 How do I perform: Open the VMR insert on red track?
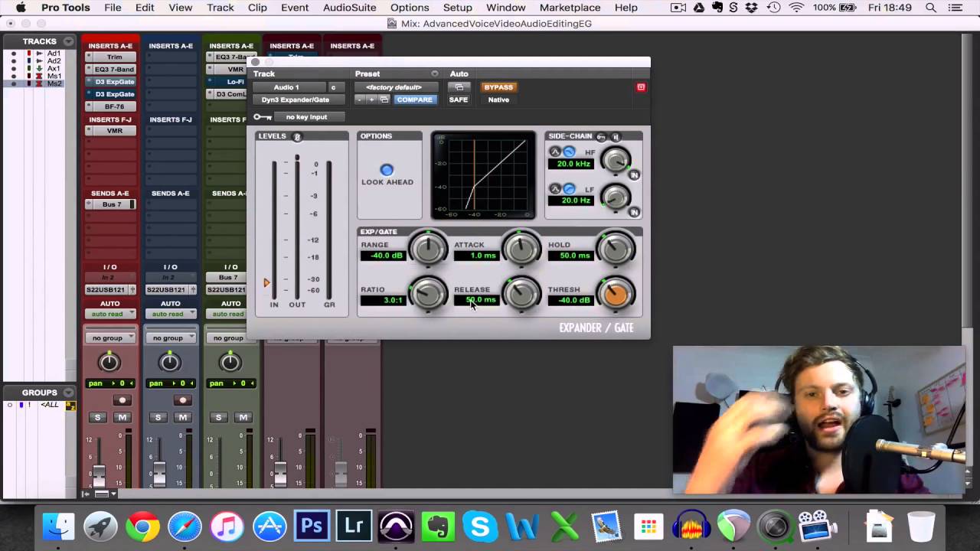110,131
